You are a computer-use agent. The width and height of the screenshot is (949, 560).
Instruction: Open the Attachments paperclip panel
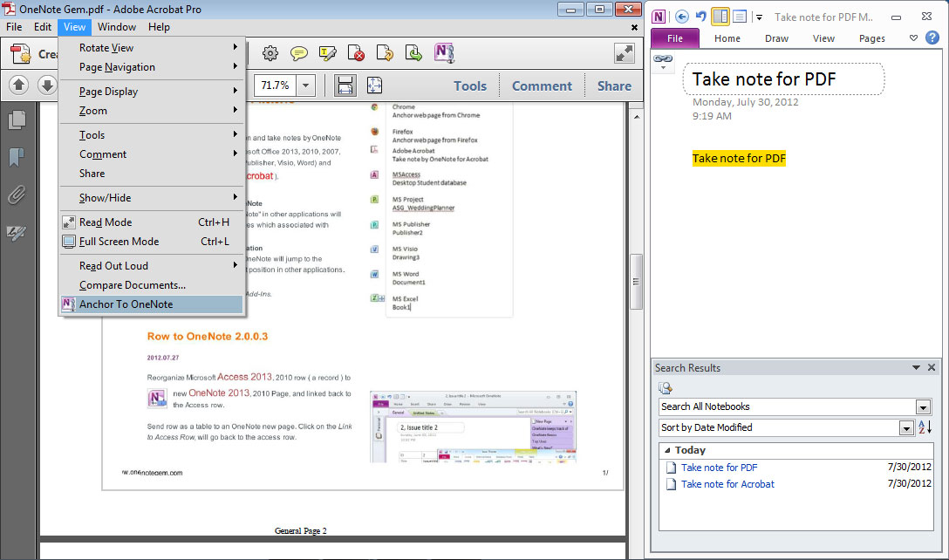coord(17,195)
